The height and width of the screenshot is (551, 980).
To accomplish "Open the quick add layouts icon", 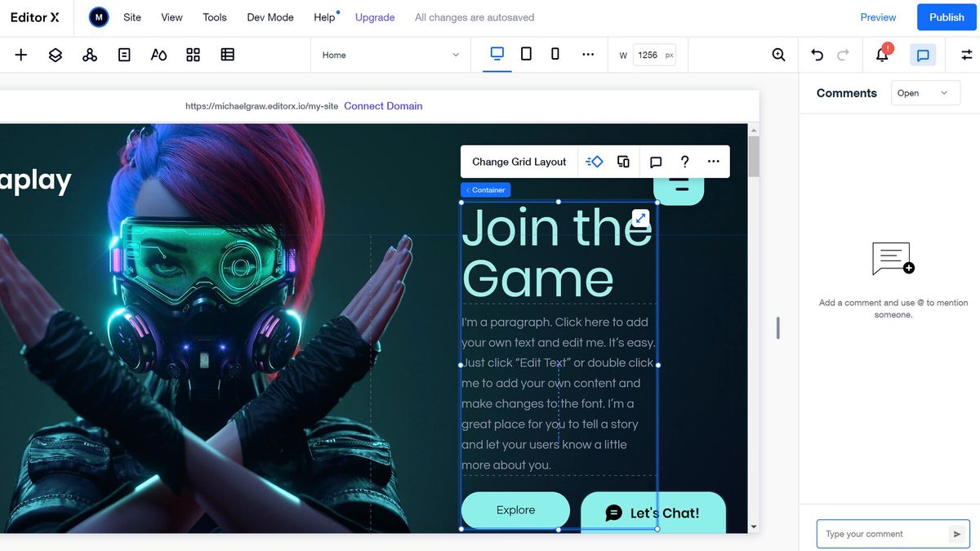I will 193,54.
